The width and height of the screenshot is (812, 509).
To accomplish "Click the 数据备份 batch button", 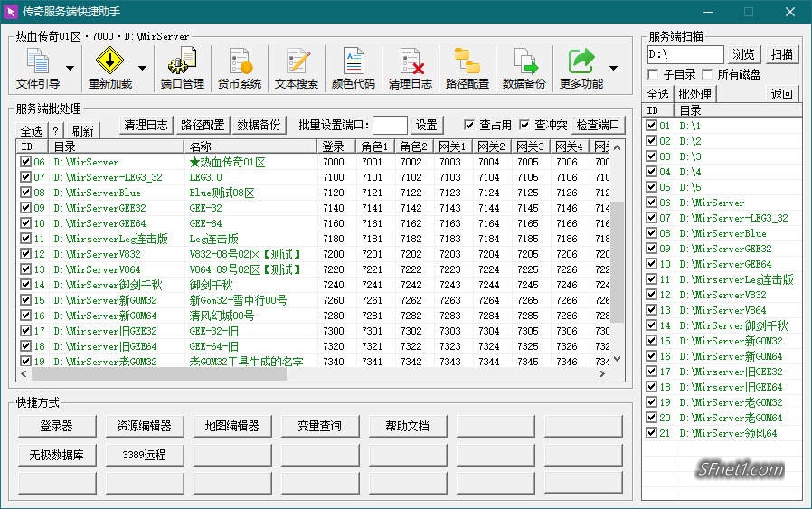I will [259, 125].
